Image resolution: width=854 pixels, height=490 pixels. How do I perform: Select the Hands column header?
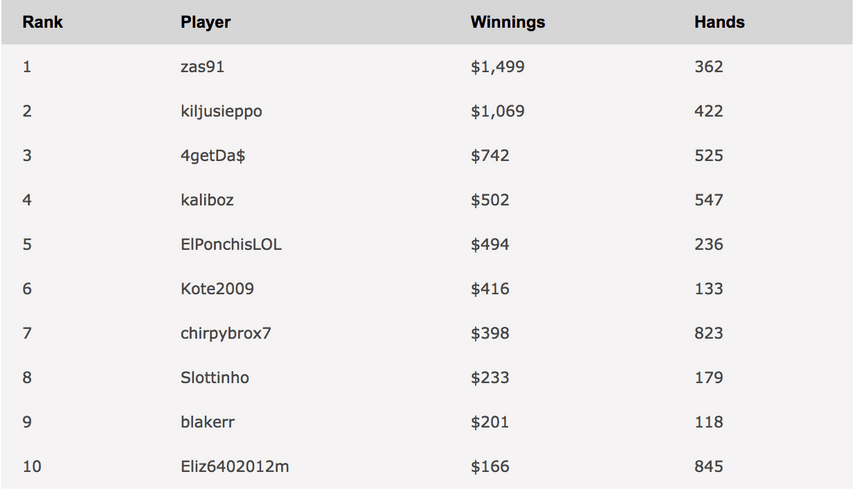pos(719,22)
